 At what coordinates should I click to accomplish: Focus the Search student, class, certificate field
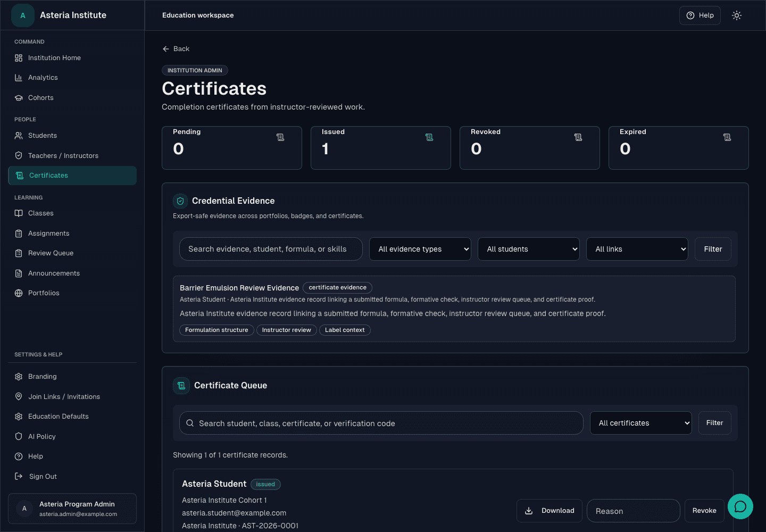(381, 423)
